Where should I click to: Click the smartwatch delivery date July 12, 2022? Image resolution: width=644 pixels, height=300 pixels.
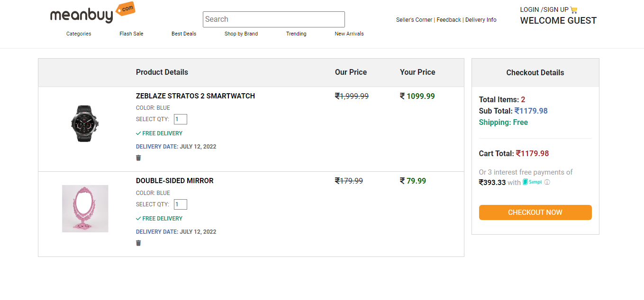pyautogui.click(x=176, y=147)
